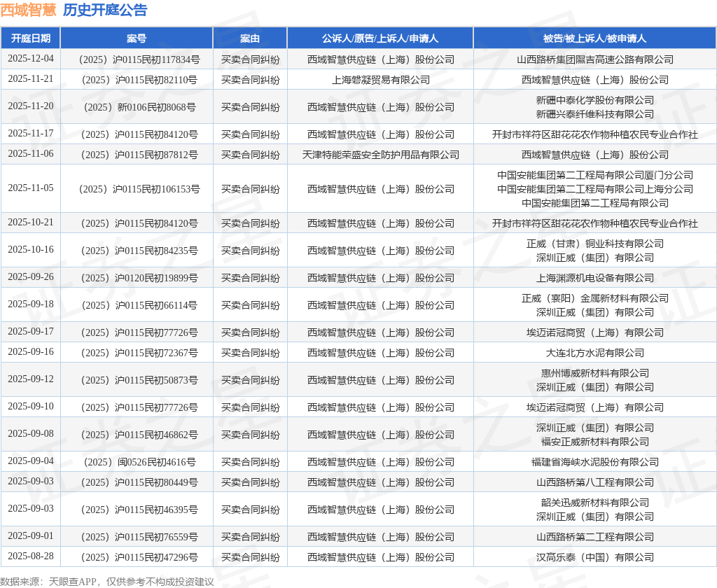Select the 被告/被上诉人/被申请人 column header
The height and width of the screenshot is (588, 717).
(594, 38)
